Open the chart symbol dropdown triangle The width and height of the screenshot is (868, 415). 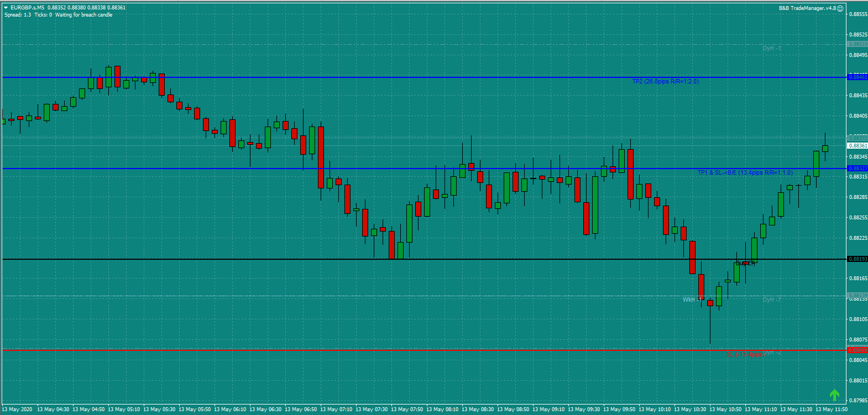coord(6,8)
